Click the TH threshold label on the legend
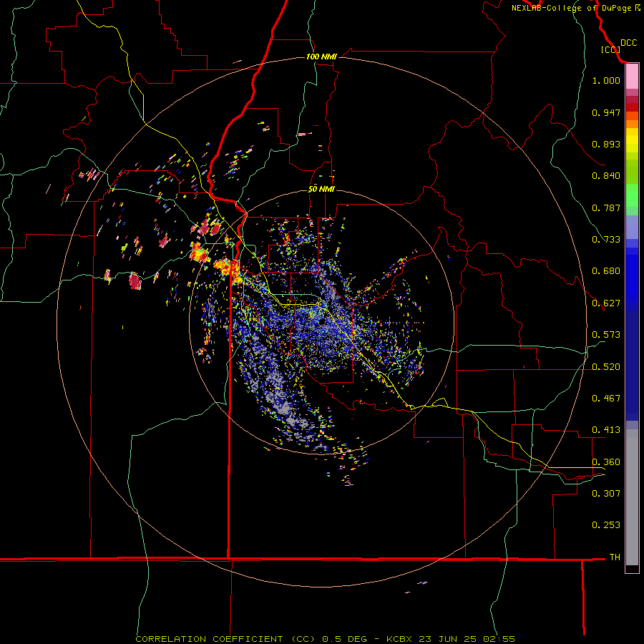 tap(615, 557)
